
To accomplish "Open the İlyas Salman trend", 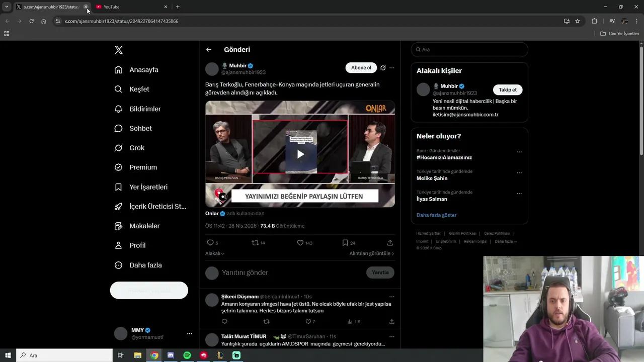I will click(432, 199).
